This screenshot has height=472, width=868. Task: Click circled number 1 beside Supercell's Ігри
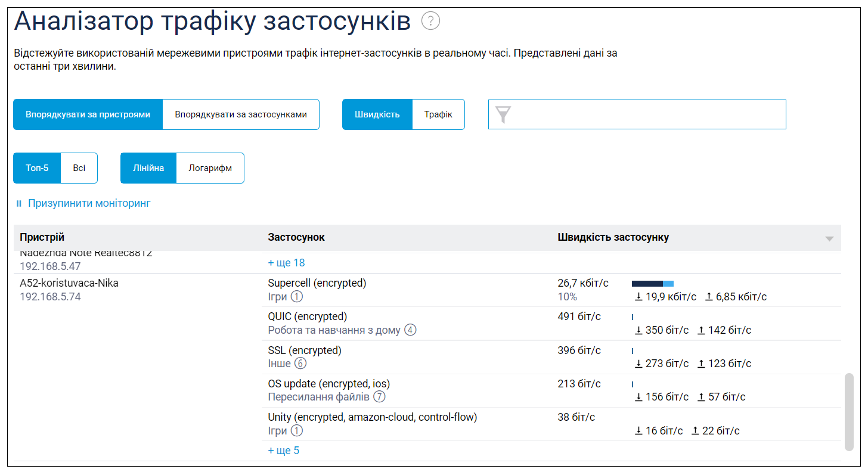297,297
